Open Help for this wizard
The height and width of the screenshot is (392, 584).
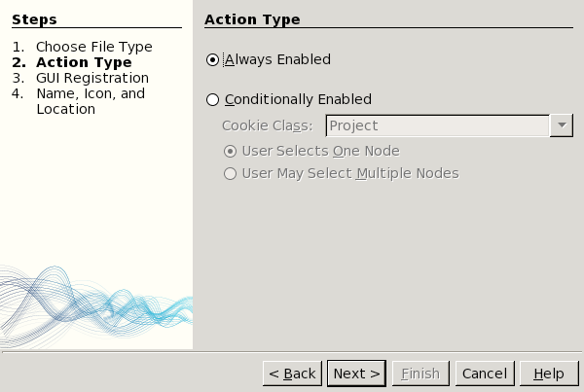click(549, 374)
